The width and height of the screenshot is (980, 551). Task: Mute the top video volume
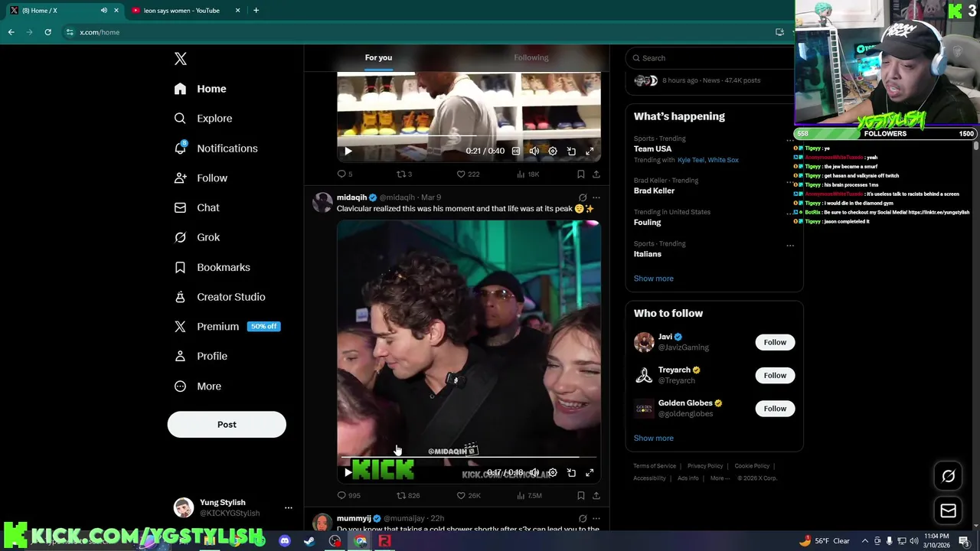(x=534, y=152)
